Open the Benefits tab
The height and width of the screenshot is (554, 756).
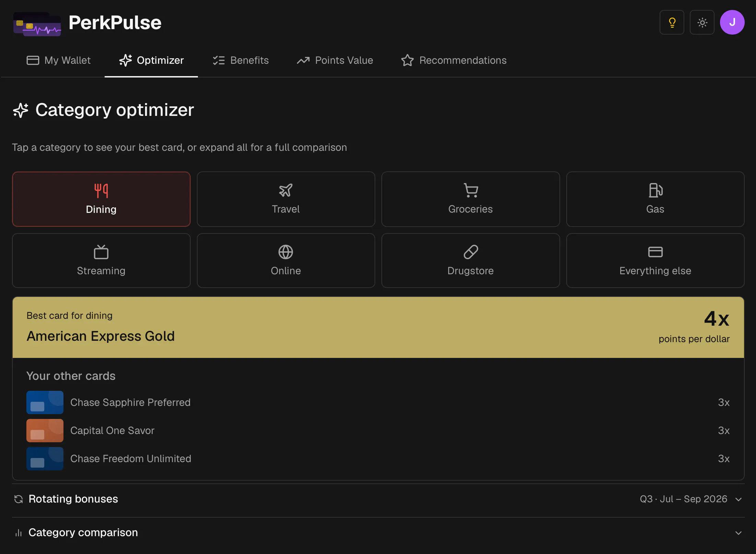pos(240,60)
